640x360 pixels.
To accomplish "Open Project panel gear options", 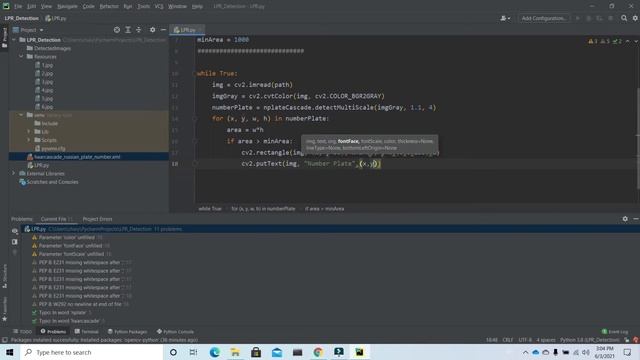I will (x=152, y=30).
